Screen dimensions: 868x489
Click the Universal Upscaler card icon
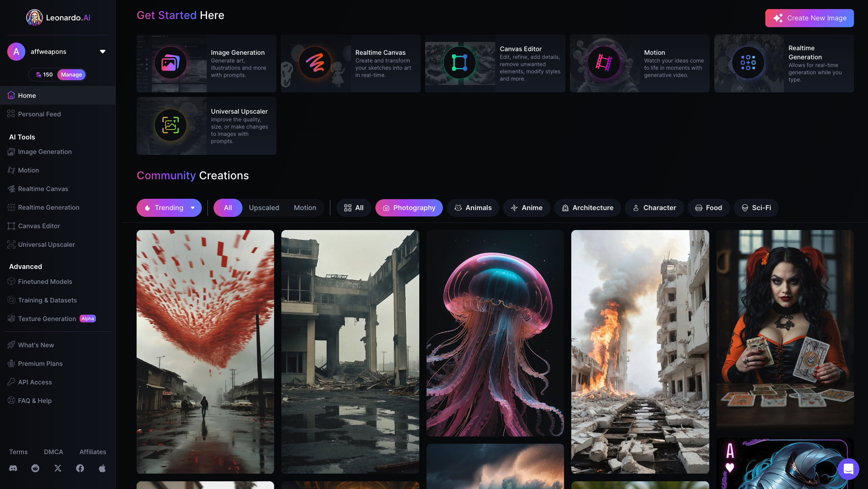[x=171, y=125]
